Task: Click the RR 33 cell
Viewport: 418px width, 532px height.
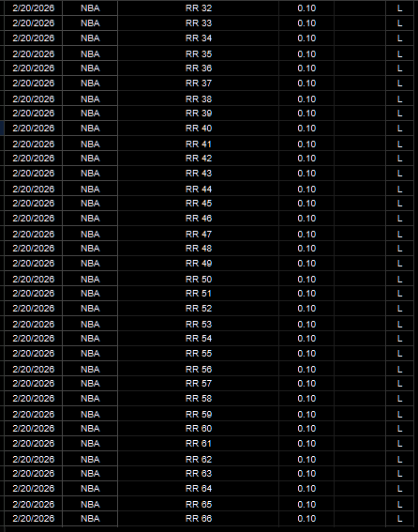Action: pyautogui.click(x=199, y=23)
